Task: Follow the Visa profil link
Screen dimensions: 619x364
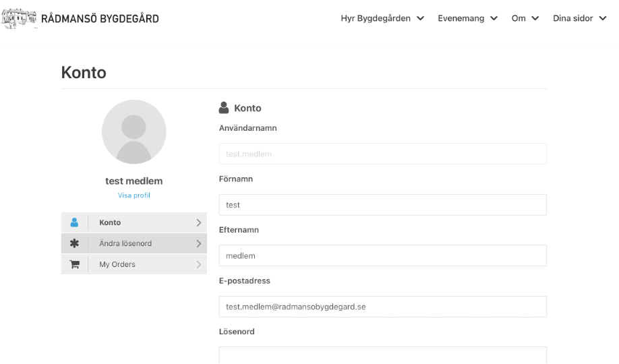Action: click(x=134, y=195)
